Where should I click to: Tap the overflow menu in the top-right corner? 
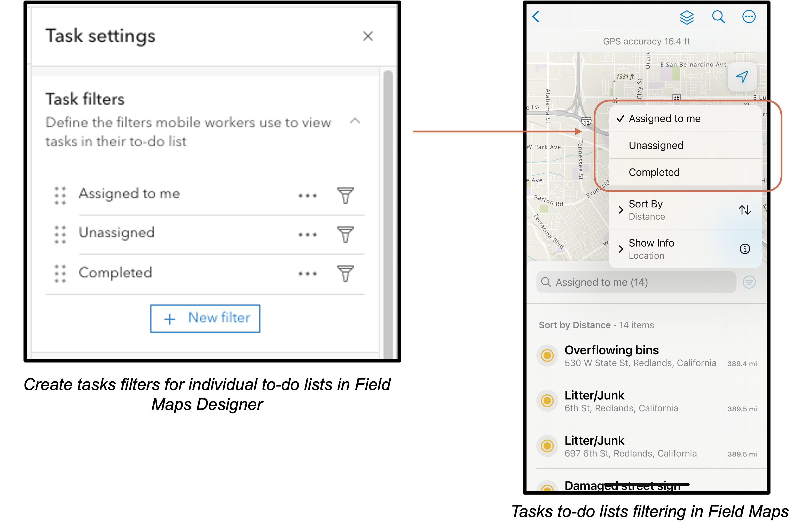click(749, 16)
